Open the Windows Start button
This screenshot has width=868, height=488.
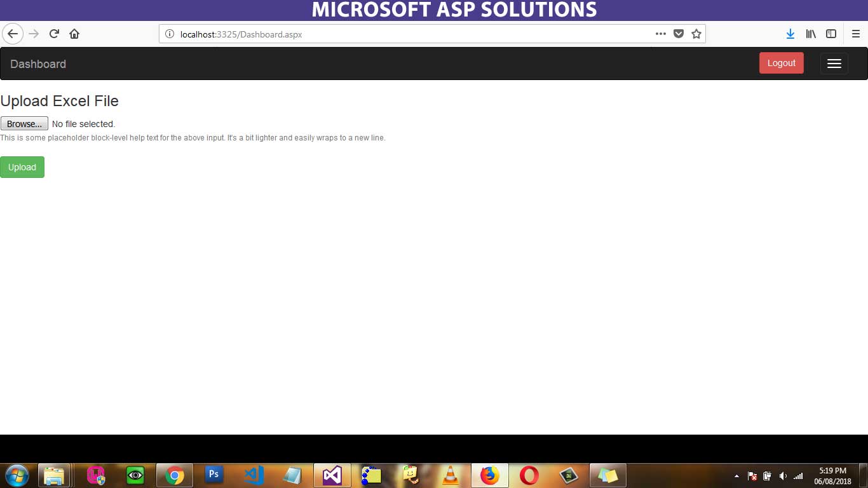point(16,475)
